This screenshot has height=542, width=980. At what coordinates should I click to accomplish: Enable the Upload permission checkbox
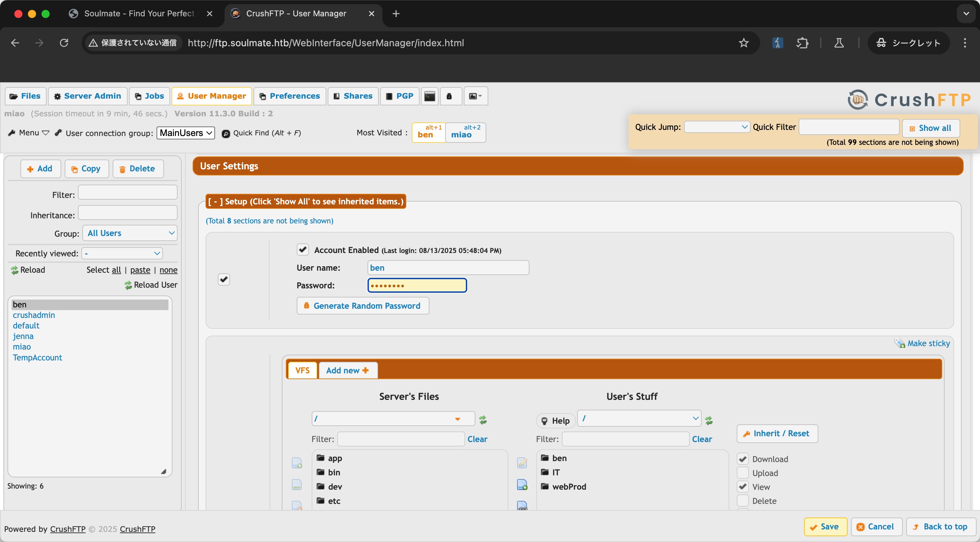point(742,473)
